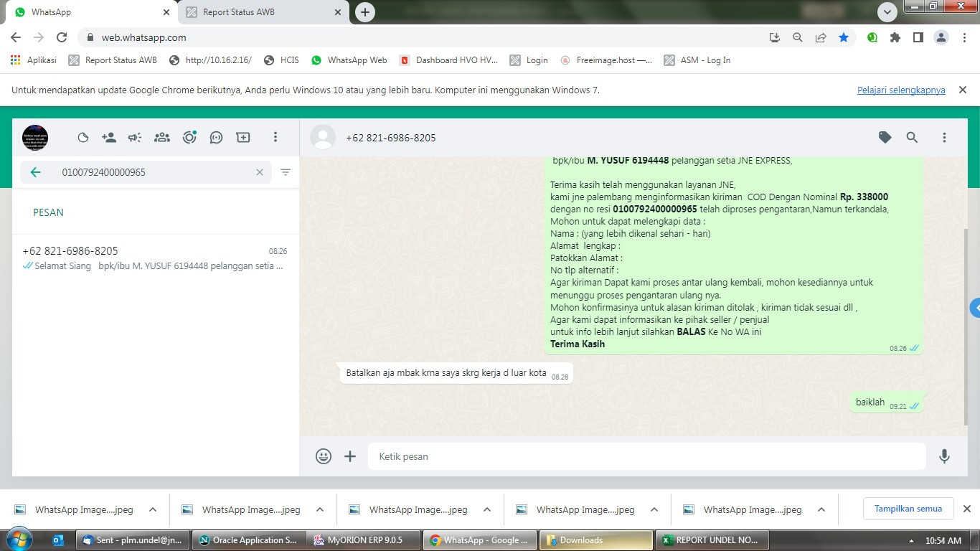Click the green extension icon in Chrome toolbar

[x=872, y=37]
